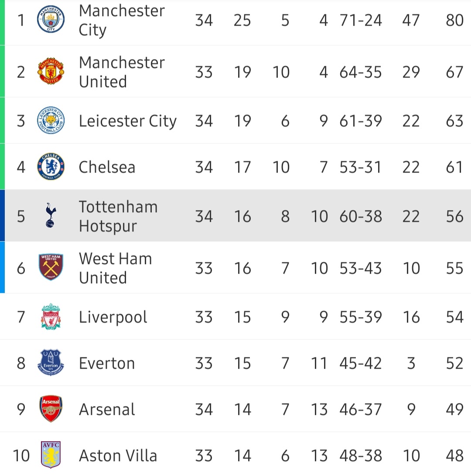Click West Ham United's 55 points value

(454, 268)
